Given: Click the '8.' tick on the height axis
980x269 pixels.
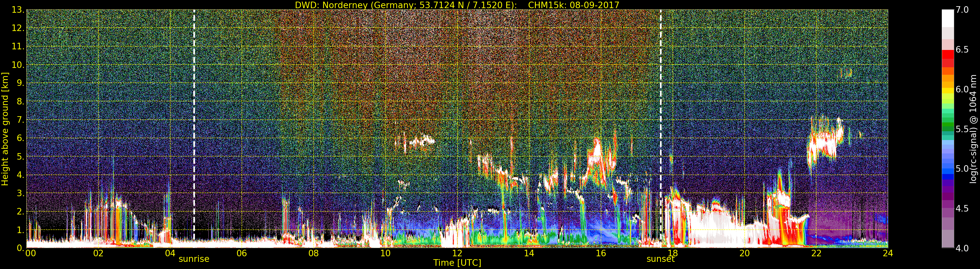Looking at the screenshot, I should tap(21, 102).
